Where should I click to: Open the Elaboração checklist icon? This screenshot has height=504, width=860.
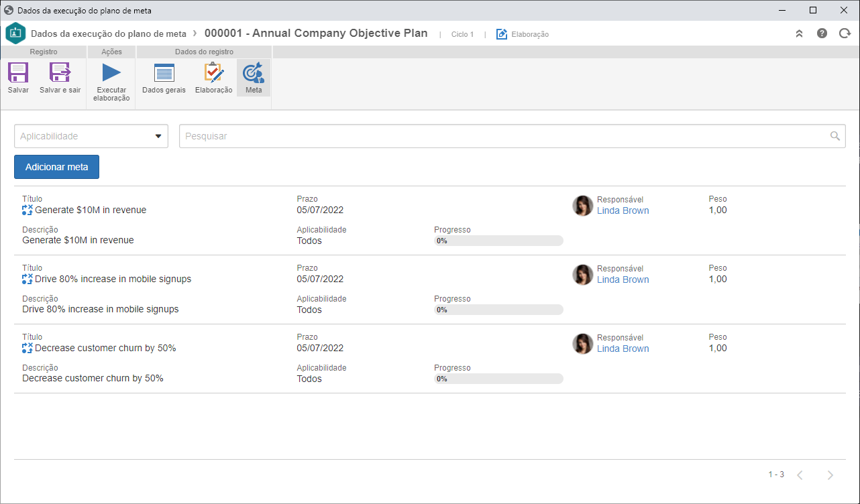tap(214, 72)
